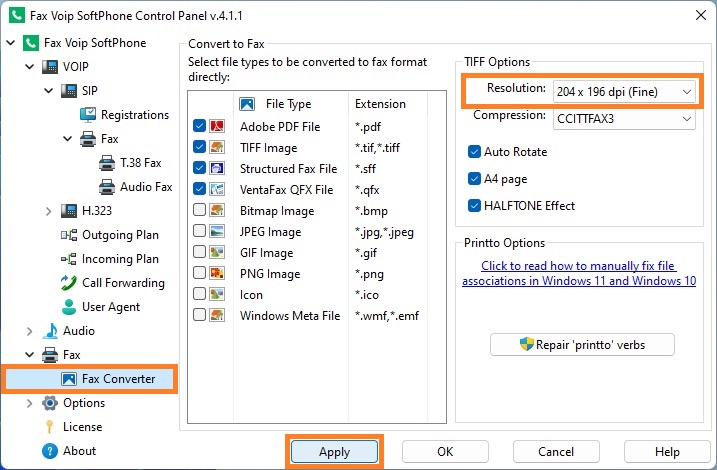
Task: Click the PNG Image type icon
Action: [217, 273]
